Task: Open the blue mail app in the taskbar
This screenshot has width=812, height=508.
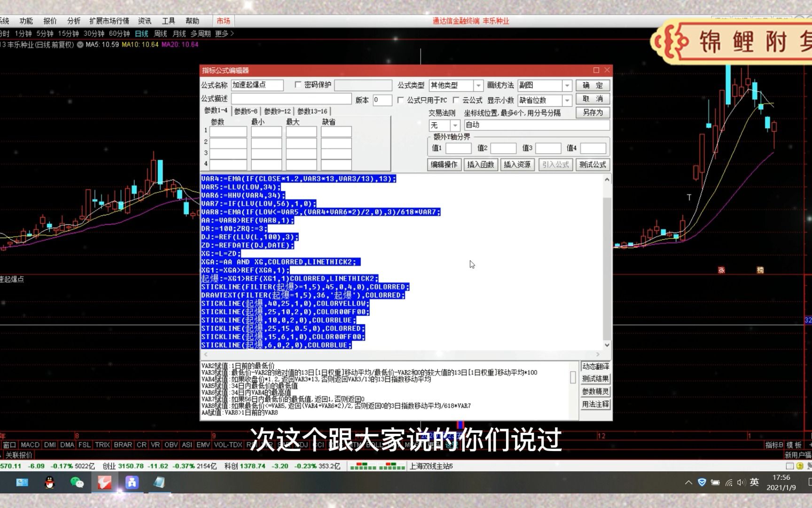Action: (22, 483)
